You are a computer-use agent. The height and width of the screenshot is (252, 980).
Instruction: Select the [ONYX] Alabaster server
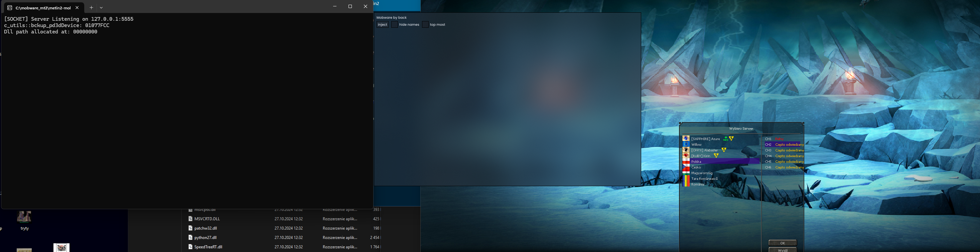point(704,150)
